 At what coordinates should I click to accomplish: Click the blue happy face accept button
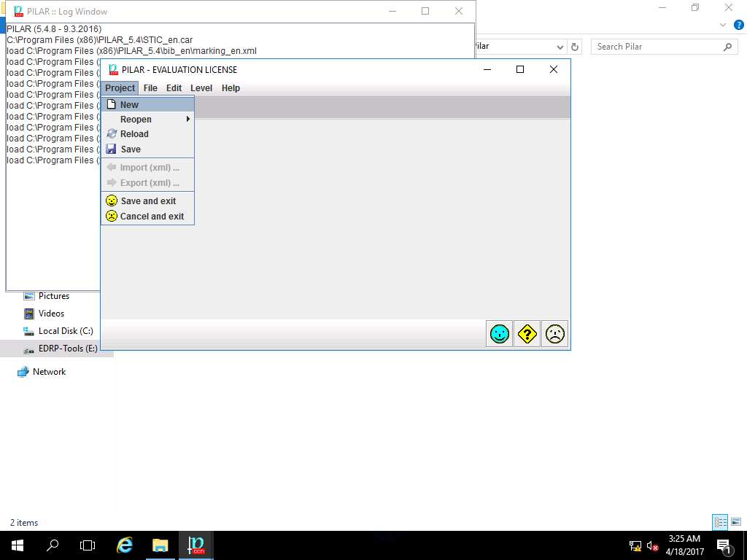(x=499, y=334)
